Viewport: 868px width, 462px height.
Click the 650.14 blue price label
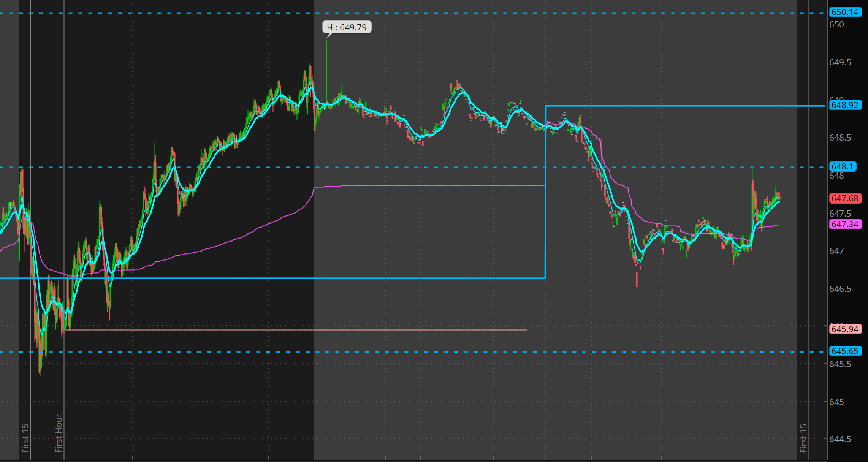(845, 12)
